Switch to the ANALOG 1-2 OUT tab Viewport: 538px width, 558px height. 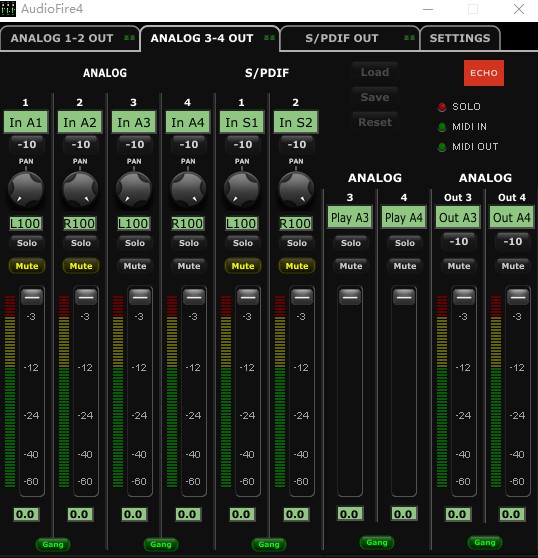(70, 38)
